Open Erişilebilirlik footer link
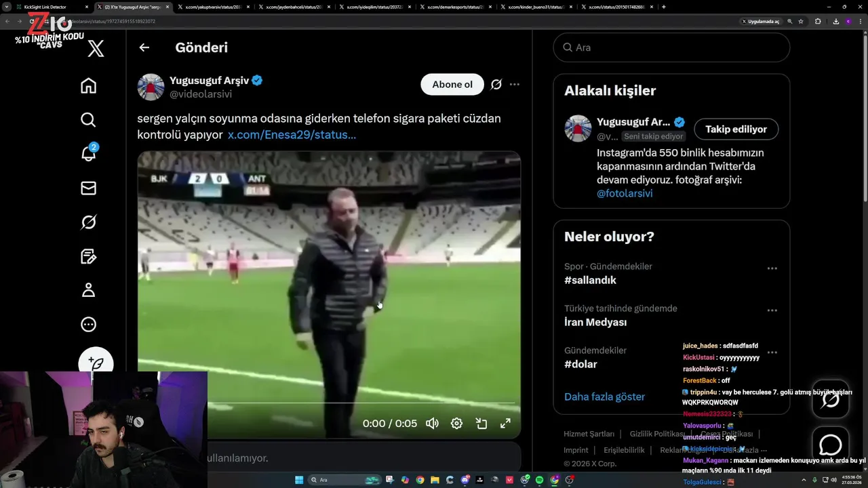Screen dimensions: 868x488 [624, 450]
